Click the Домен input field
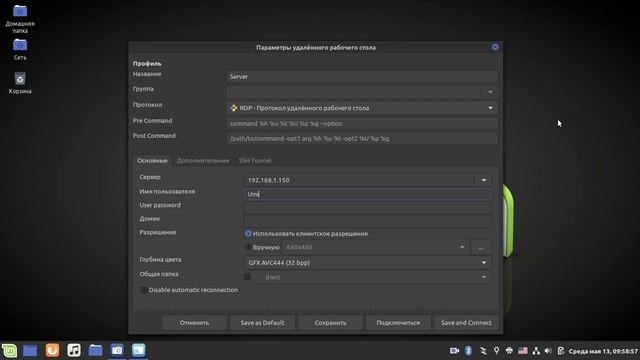This screenshot has height=360, width=640. pos(367,221)
